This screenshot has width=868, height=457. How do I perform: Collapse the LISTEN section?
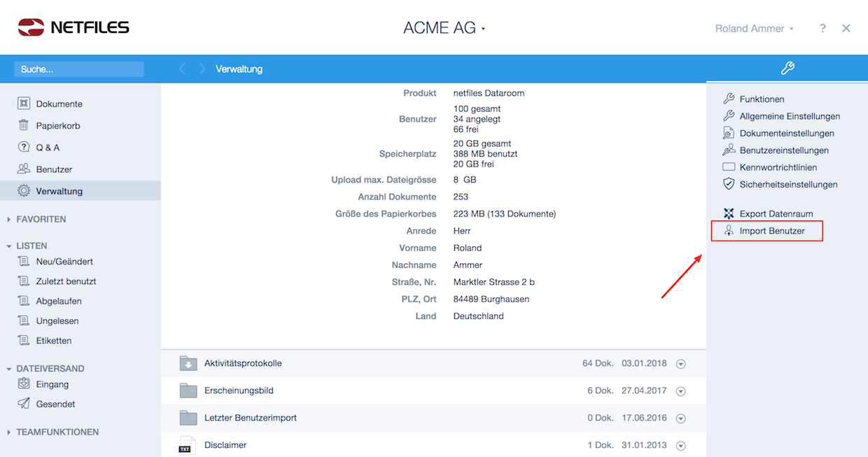pos(10,246)
